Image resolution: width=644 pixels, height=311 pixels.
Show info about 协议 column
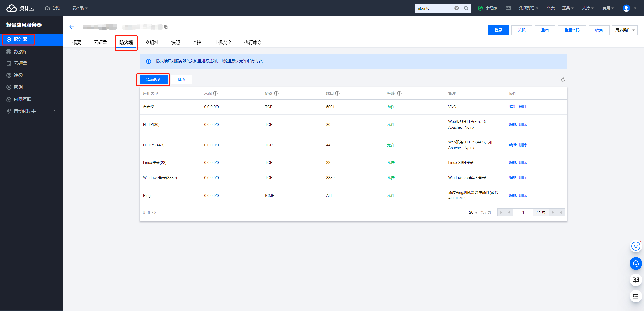276,93
